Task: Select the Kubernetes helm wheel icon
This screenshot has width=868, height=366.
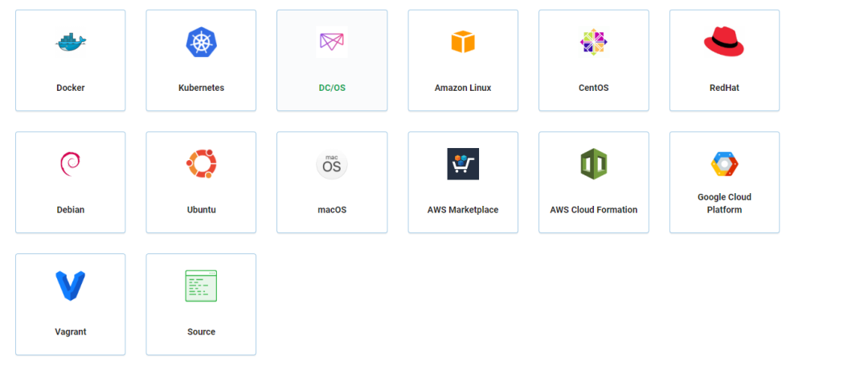Action: [201, 42]
